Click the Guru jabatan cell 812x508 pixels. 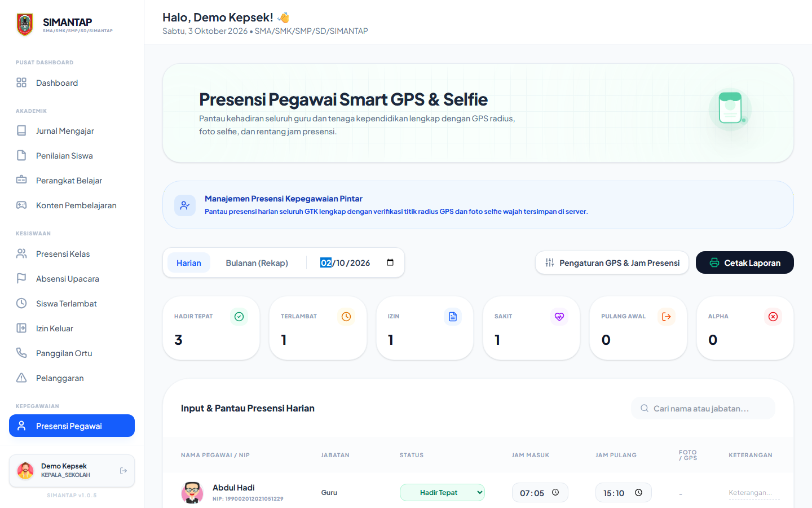329,493
